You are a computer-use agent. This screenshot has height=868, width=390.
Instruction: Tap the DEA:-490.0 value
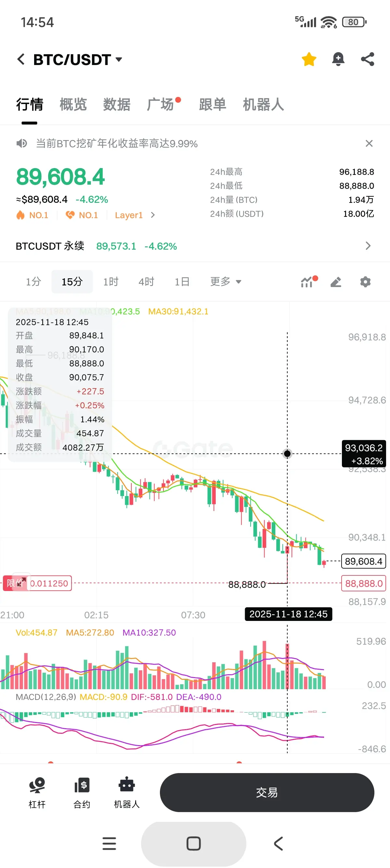click(x=199, y=697)
